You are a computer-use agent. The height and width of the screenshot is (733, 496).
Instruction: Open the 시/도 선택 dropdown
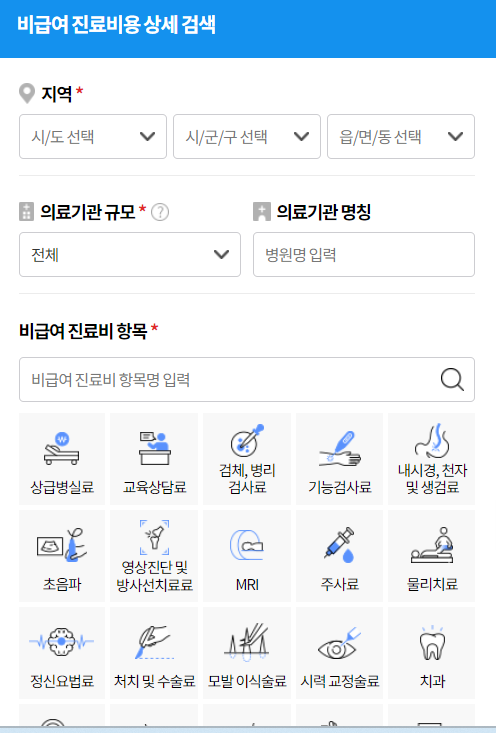coord(93,137)
